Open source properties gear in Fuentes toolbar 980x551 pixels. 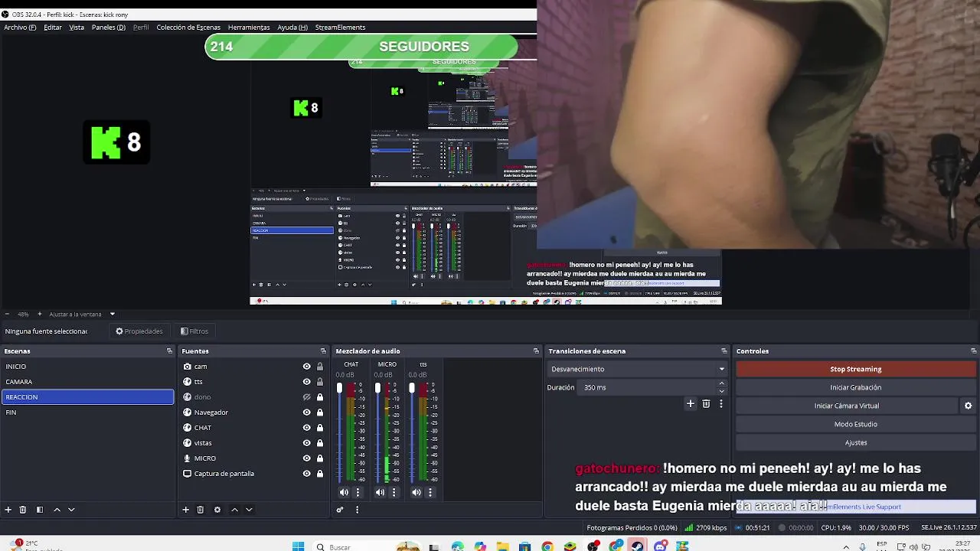[x=217, y=510]
